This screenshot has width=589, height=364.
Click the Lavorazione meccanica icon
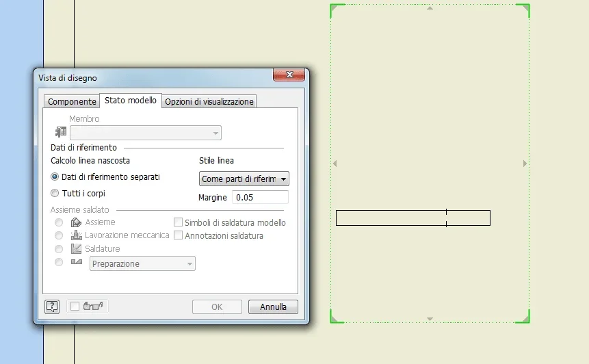pos(76,235)
